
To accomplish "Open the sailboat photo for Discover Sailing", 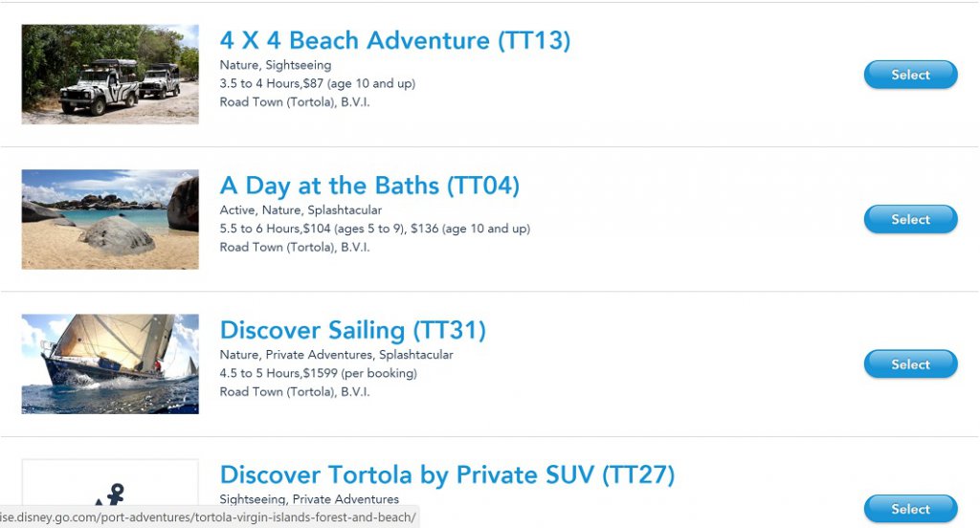I will pos(110,363).
